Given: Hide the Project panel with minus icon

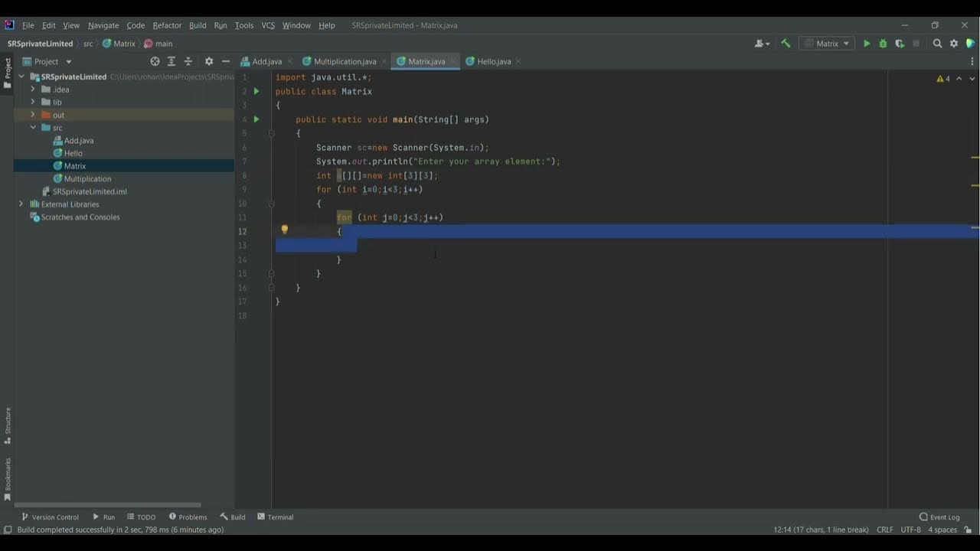Looking at the screenshot, I should 226,61.
